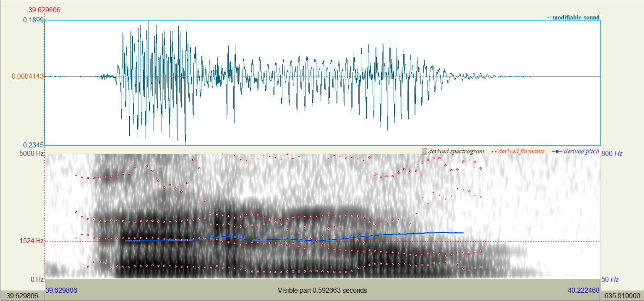644x301 pixels.
Task: Click the derived formants red dots icon
Action: (x=494, y=152)
